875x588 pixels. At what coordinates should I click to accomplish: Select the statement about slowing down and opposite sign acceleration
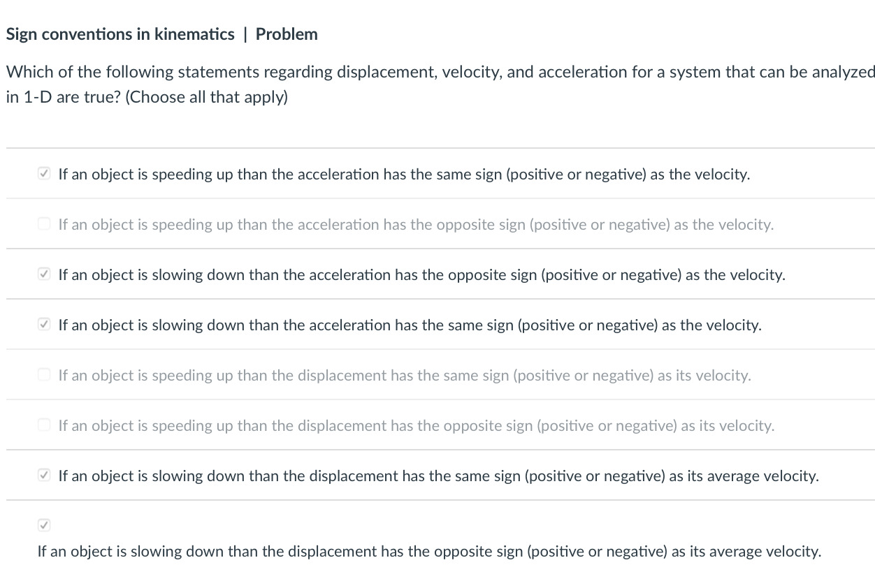point(421,274)
